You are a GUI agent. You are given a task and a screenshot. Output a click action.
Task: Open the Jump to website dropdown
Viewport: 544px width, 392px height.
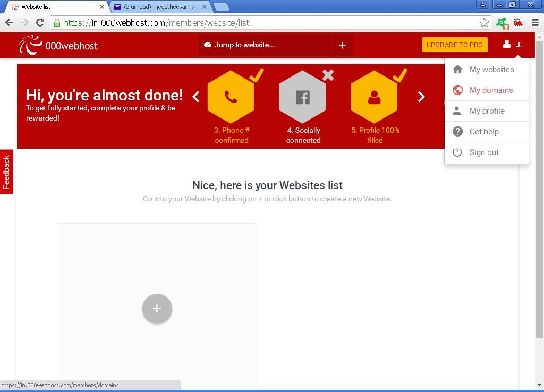(x=265, y=45)
